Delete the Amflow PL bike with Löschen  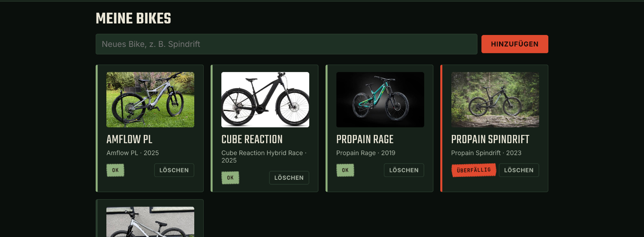[174, 170]
